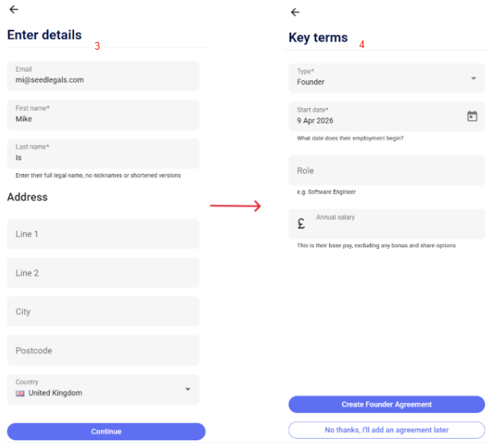Open calendar picker for Start date
Screen dimensions: 491x448
[472, 117]
